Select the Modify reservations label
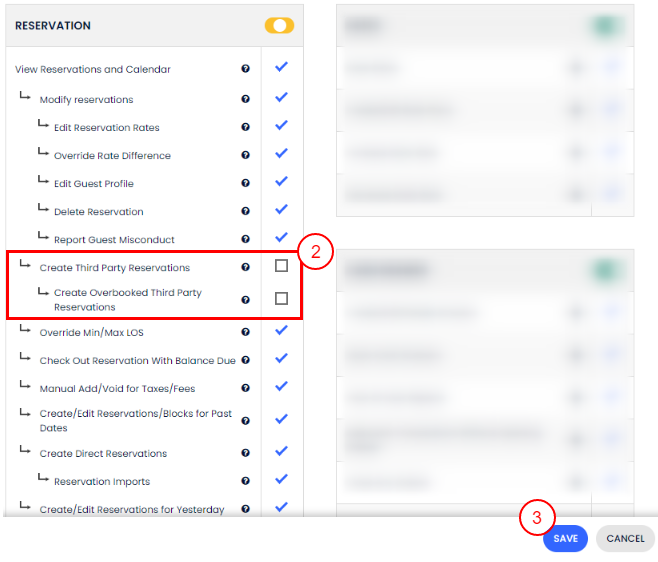This screenshot has width=658, height=562. pyautogui.click(x=86, y=99)
